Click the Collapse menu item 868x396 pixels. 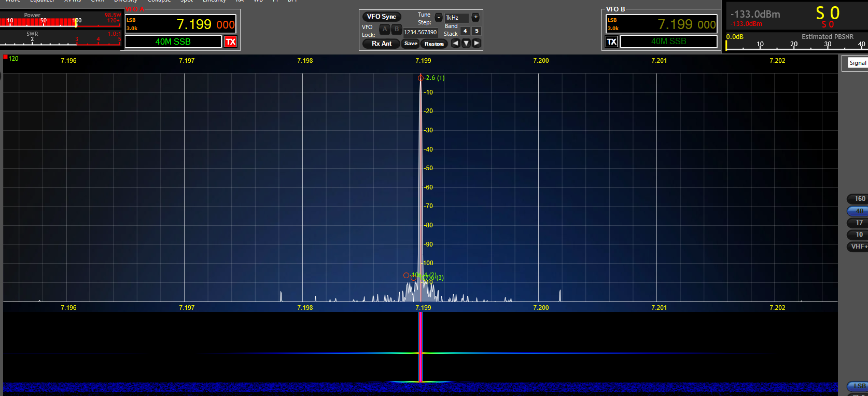pyautogui.click(x=159, y=1)
